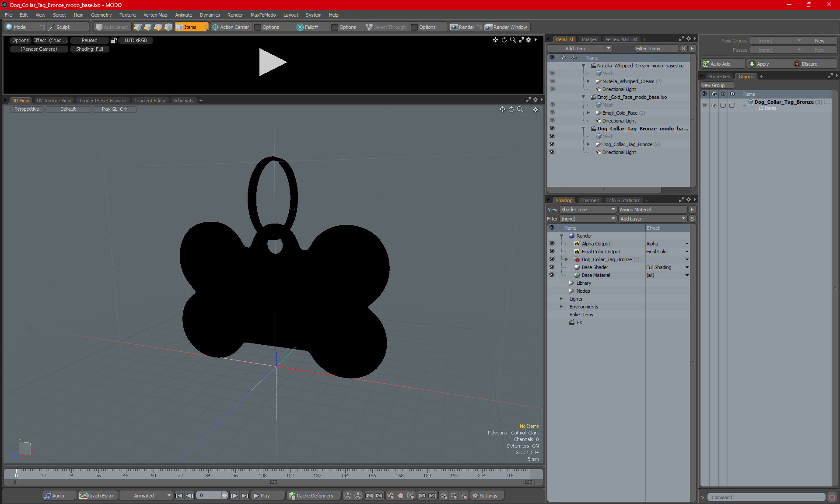This screenshot has width=840, height=504.
Task: Open the Geometry menu
Action: [x=101, y=15]
